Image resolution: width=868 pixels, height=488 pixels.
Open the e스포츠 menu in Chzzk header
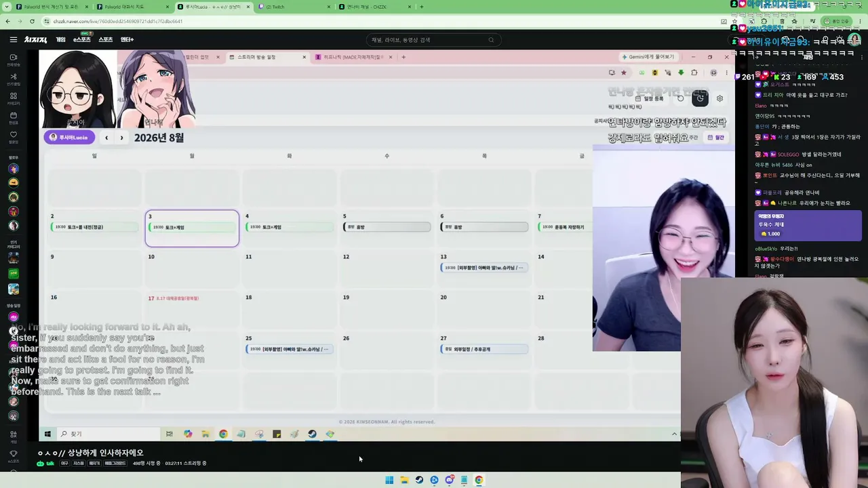point(82,40)
